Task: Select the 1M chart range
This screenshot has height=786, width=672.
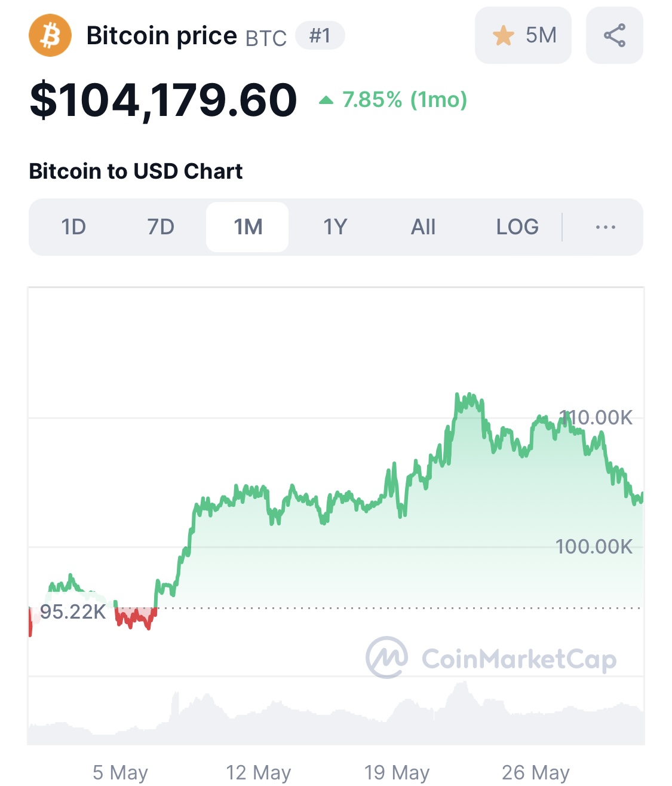Action: pos(247,227)
